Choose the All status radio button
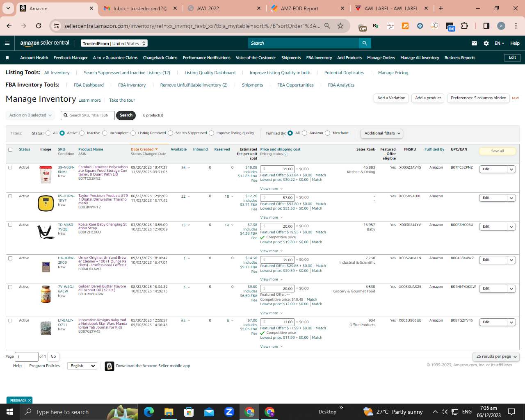525x420 pixels. (x=48, y=133)
